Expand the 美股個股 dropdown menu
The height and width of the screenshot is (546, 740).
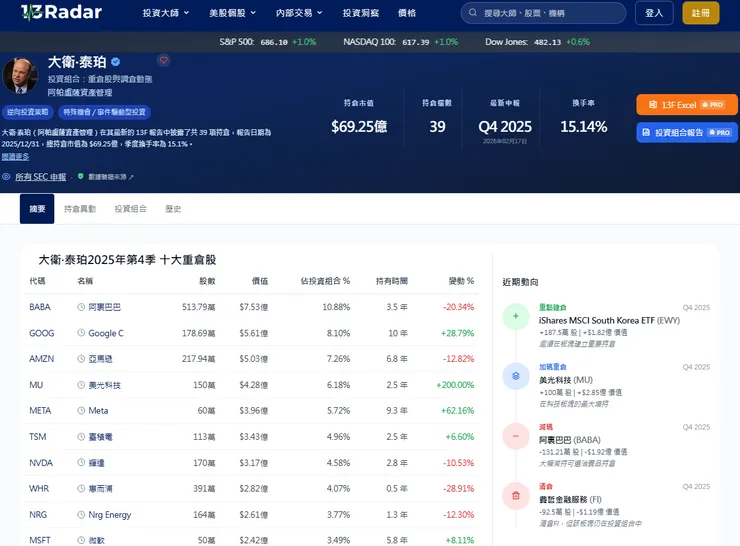pos(232,13)
